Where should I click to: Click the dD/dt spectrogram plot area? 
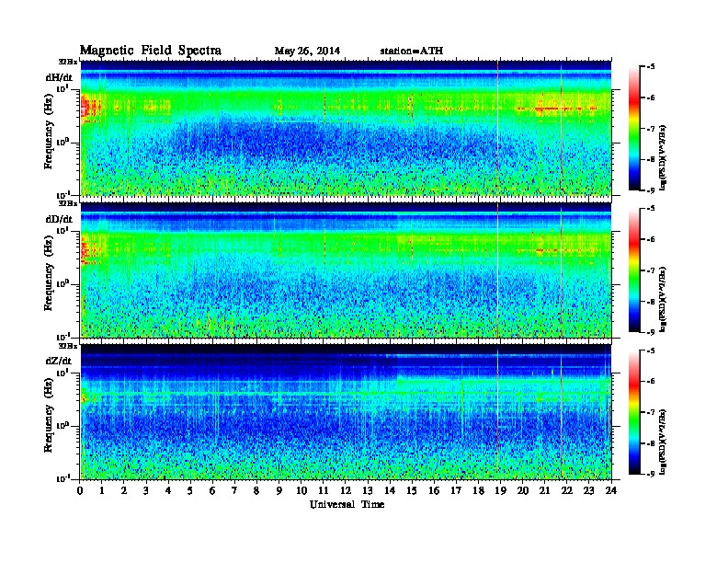346,270
